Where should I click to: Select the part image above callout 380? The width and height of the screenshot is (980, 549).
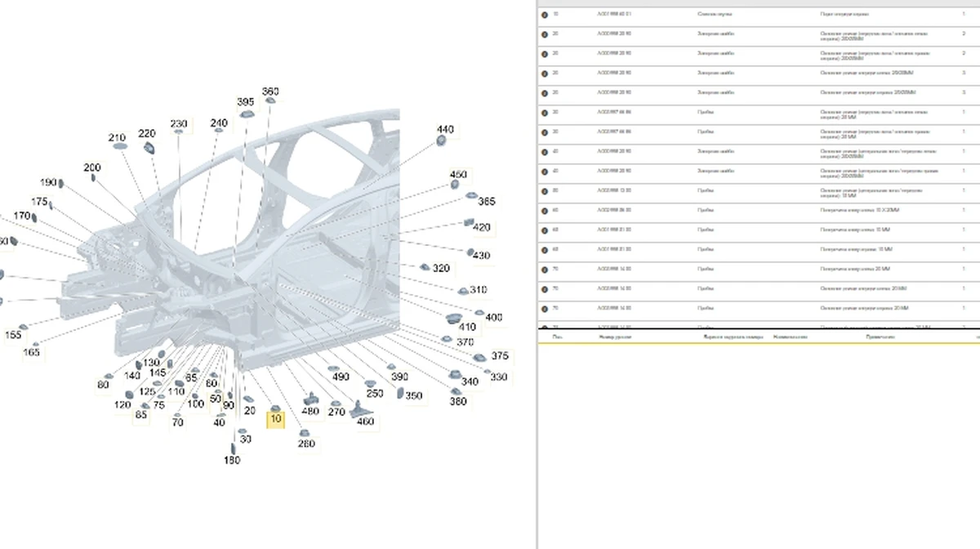(456, 391)
